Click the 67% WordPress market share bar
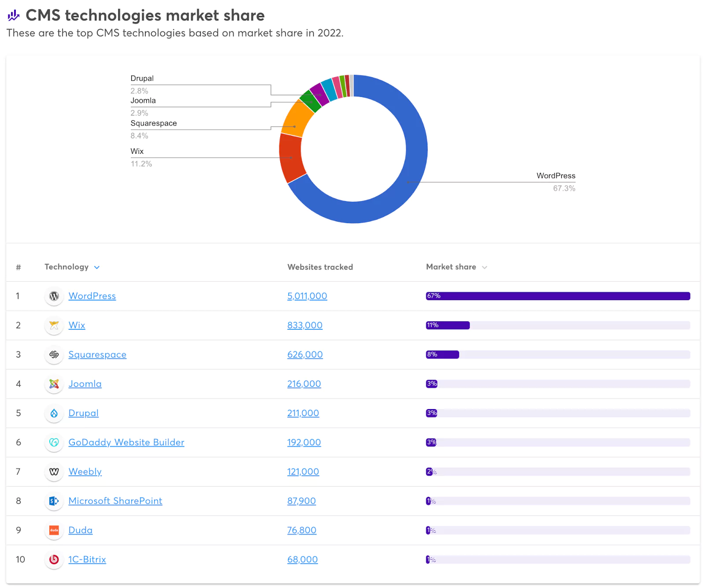The width and height of the screenshot is (705, 588). click(557, 296)
